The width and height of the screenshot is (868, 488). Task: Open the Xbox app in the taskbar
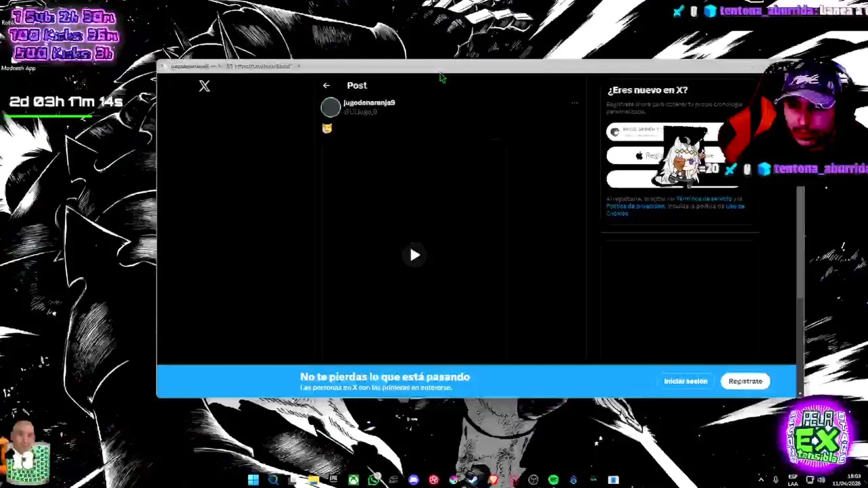pyautogui.click(x=353, y=480)
